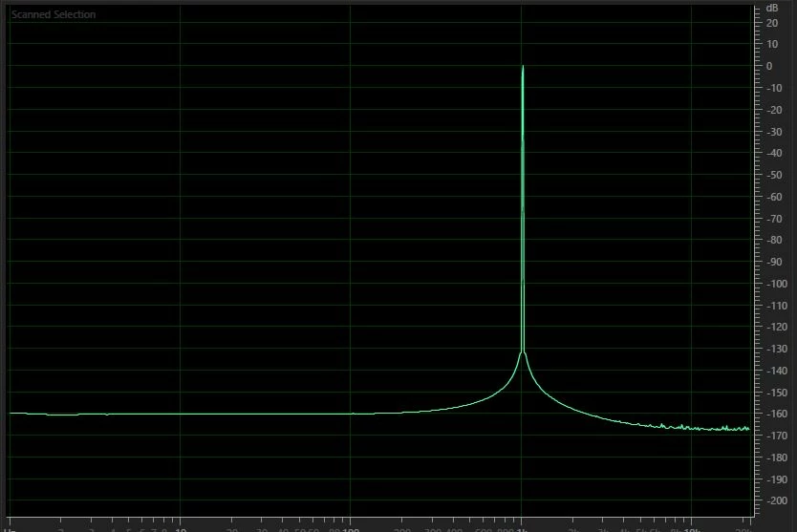Click the "-130" dB scale label
The width and height of the screenshot is (797, 532).
[777, 349]
